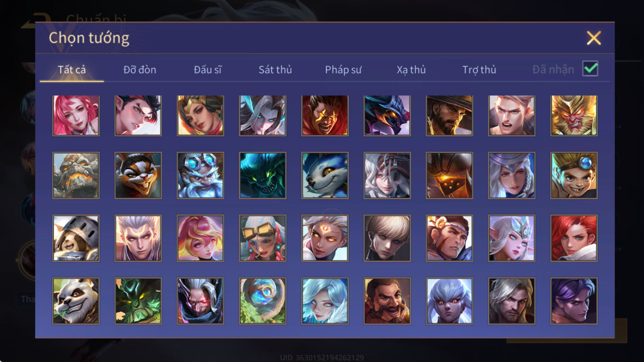Viewport: 644px width, 362px height.
Task: Select the dwarf with blue goggles
Action: [x=200, y=175]
